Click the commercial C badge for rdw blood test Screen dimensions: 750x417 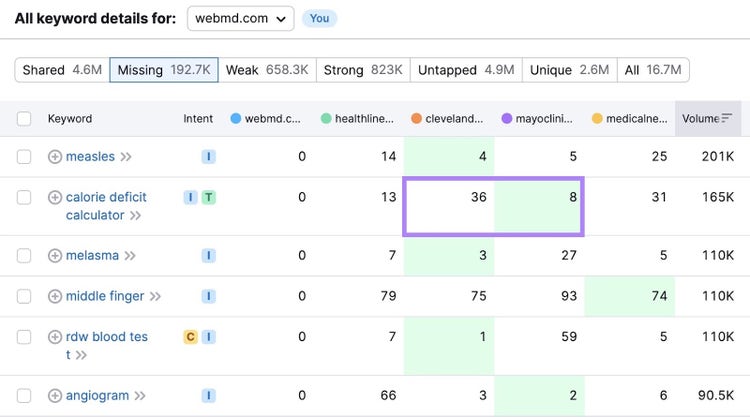tap(190, 337)
